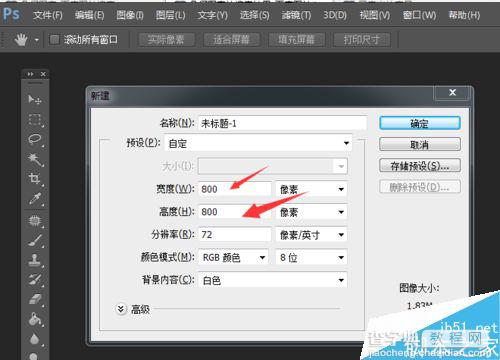500x360 pixels.
Task: Open the 文字(Y) menu
Action: pyautogui.click(x=212, y=15)
